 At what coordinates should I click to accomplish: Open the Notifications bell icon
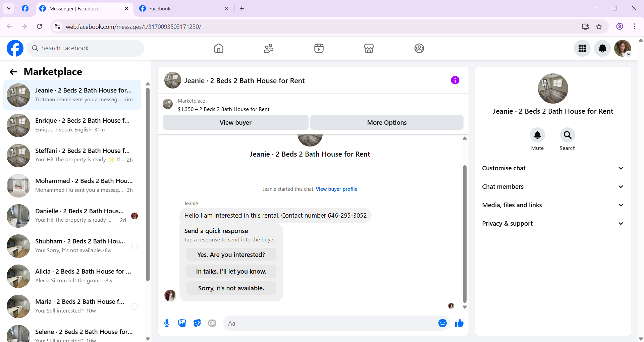pos(602,48)
